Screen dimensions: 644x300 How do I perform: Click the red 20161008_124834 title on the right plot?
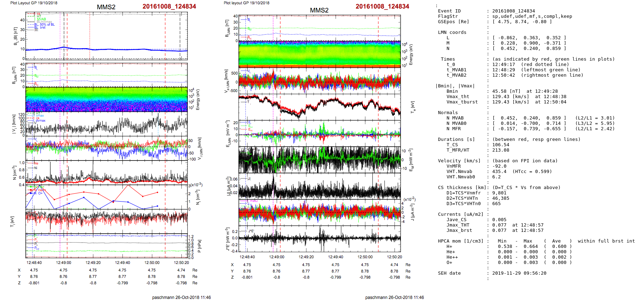(x=382, y=6)
